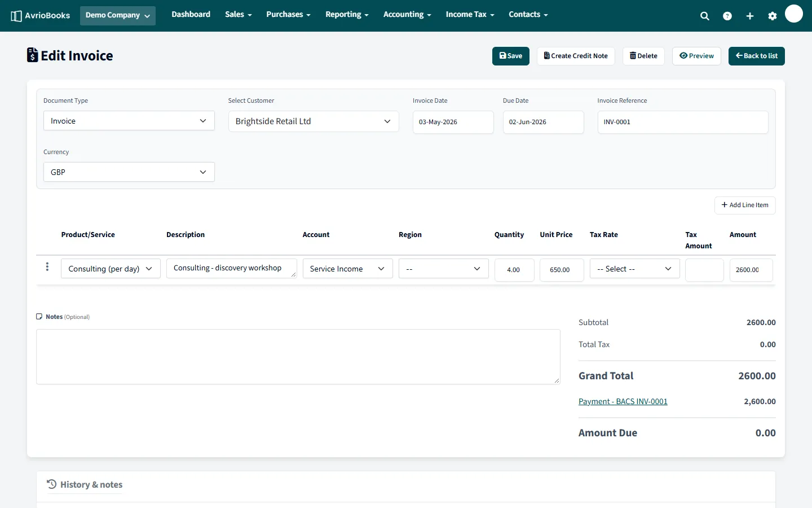Open the Contacts menu

click(x=528, y=15)
